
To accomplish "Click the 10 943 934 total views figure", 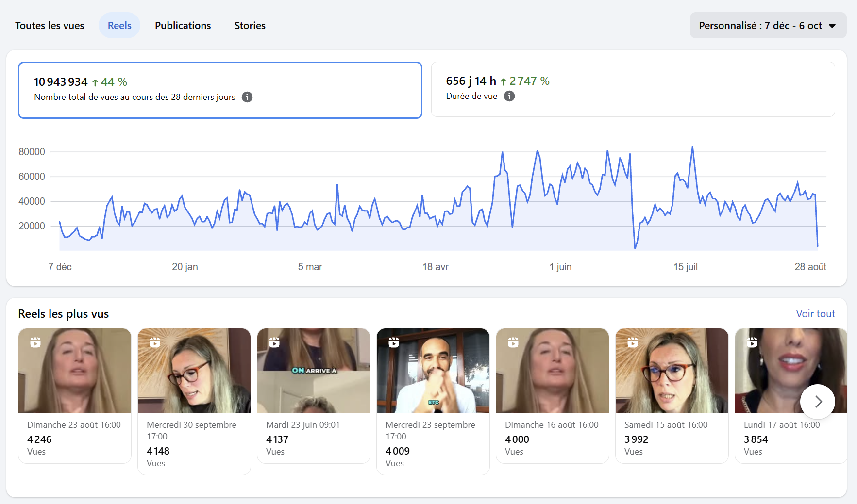I will pos(61,82).
